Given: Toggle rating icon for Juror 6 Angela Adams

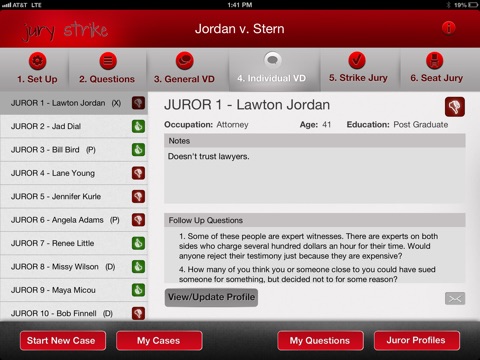Looking at the screenshot, I should click(x=138, y=220).
